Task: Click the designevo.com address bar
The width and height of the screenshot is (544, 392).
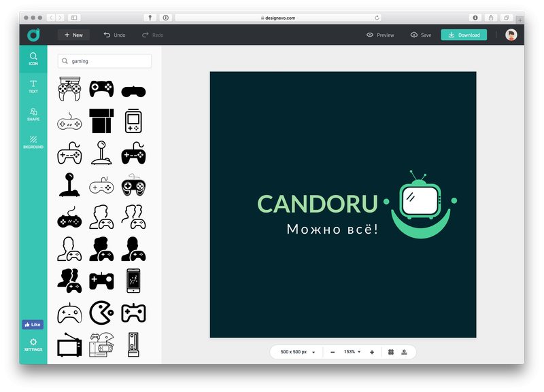Action: tap(278, 18)
